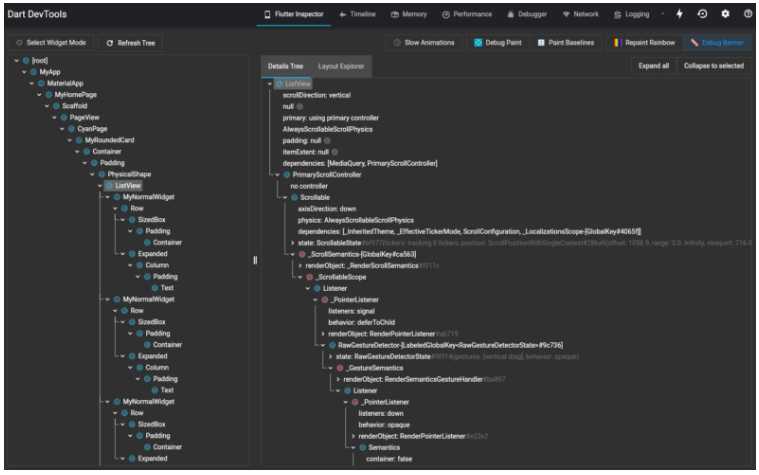759x475 pixels.
Task: Collapse PrimaryScrollController in Details Tree
Action: (278, 175)
